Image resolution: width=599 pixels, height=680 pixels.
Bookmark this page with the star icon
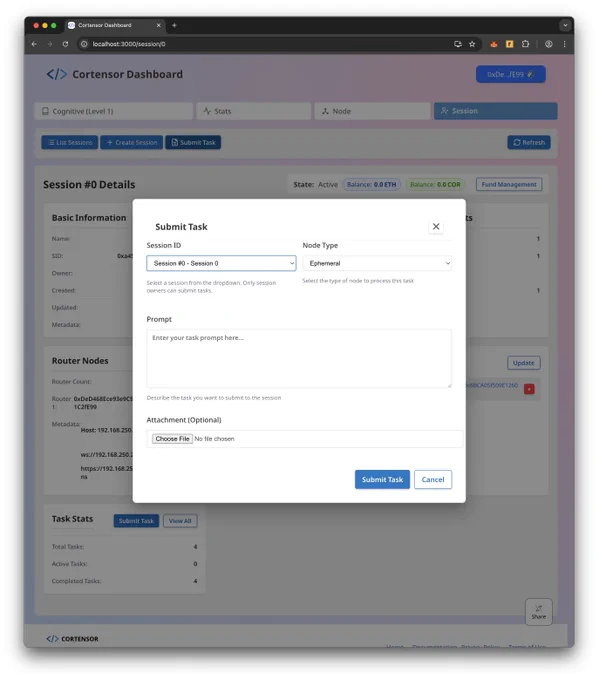472,44
